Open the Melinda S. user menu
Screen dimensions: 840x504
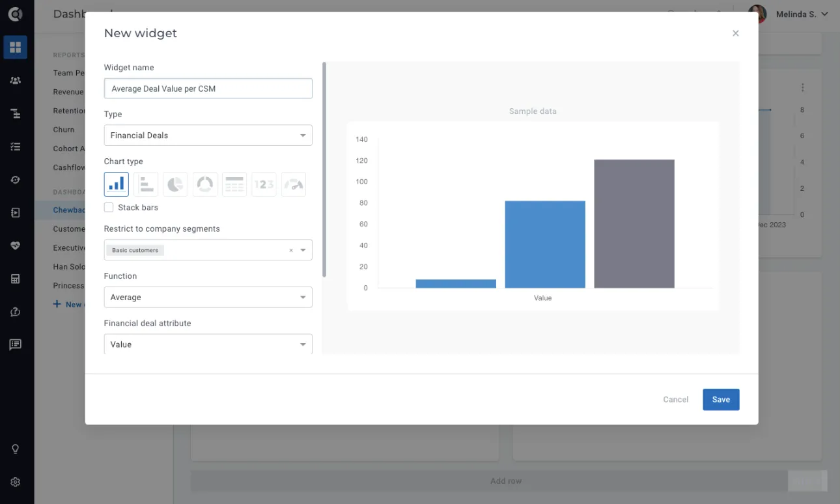coord(788,14)
